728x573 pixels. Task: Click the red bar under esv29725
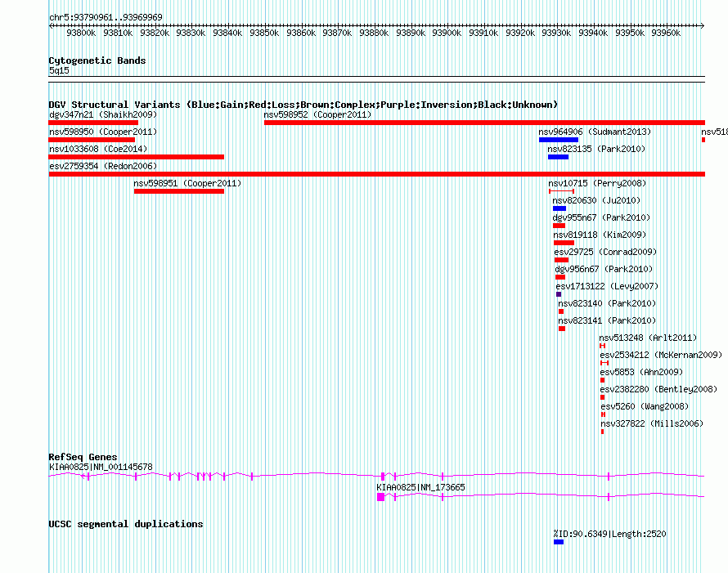coord(561,260)
